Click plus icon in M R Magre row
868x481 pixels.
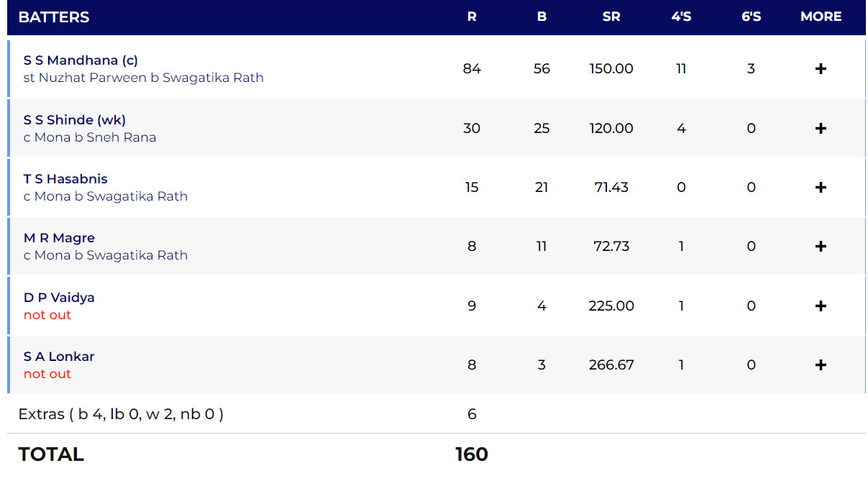pyautogui.click(x=821, y=247)
